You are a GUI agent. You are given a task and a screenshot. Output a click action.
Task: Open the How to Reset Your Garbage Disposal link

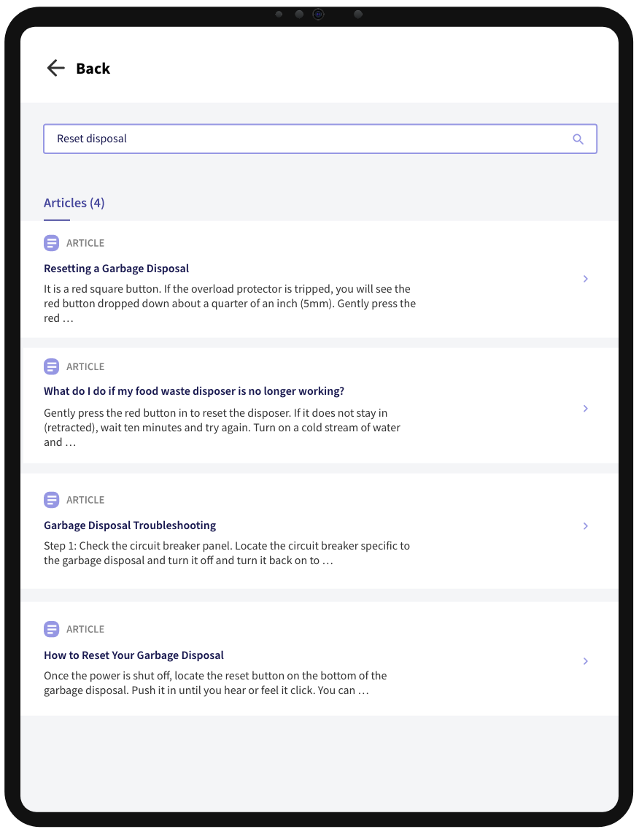tap(133, 655)
